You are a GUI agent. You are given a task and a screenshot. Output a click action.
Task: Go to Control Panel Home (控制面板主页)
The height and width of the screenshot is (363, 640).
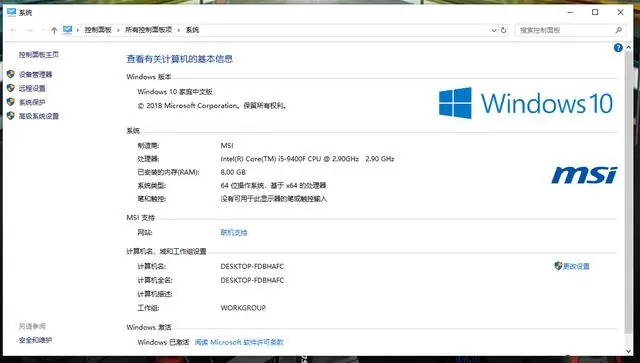click(39, 54)
